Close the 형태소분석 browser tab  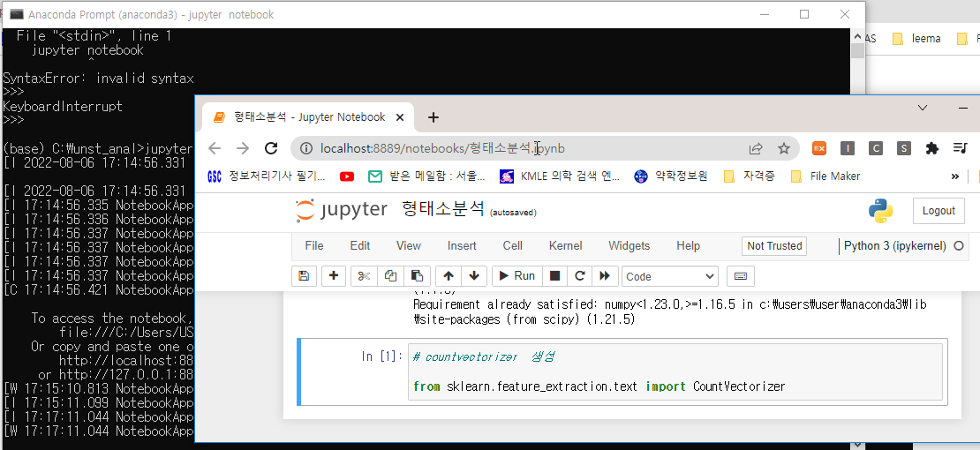[x=401, y=116]
